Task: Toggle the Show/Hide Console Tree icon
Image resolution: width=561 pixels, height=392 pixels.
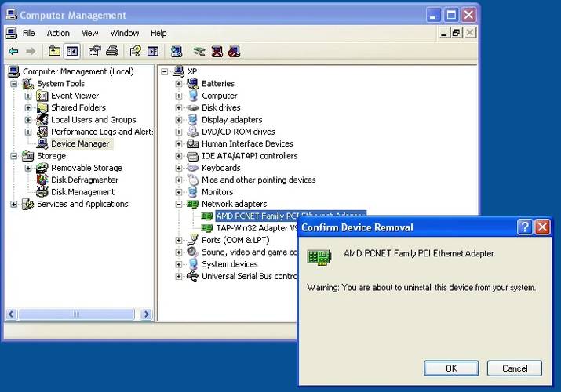Action: [x=72, y=52]
